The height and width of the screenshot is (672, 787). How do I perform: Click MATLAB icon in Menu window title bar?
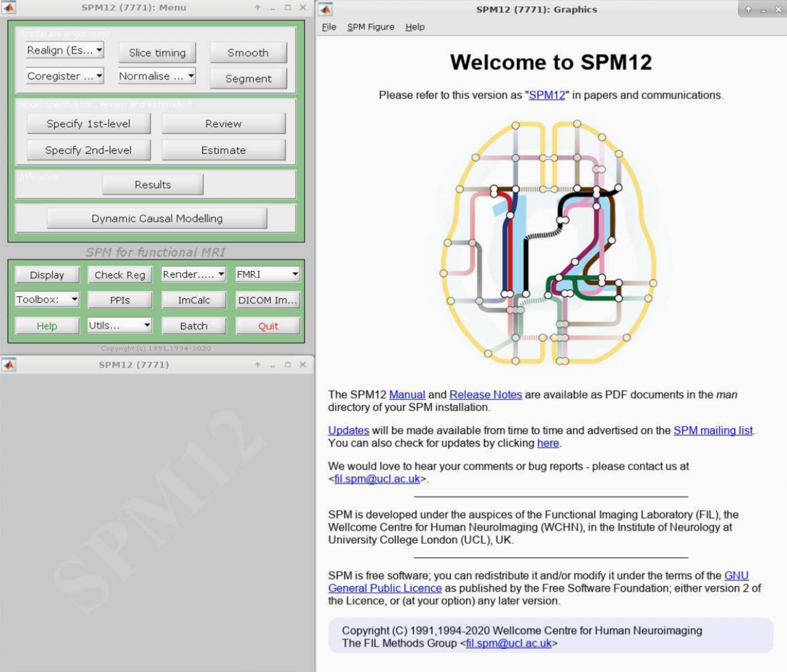tap(9, 7)
